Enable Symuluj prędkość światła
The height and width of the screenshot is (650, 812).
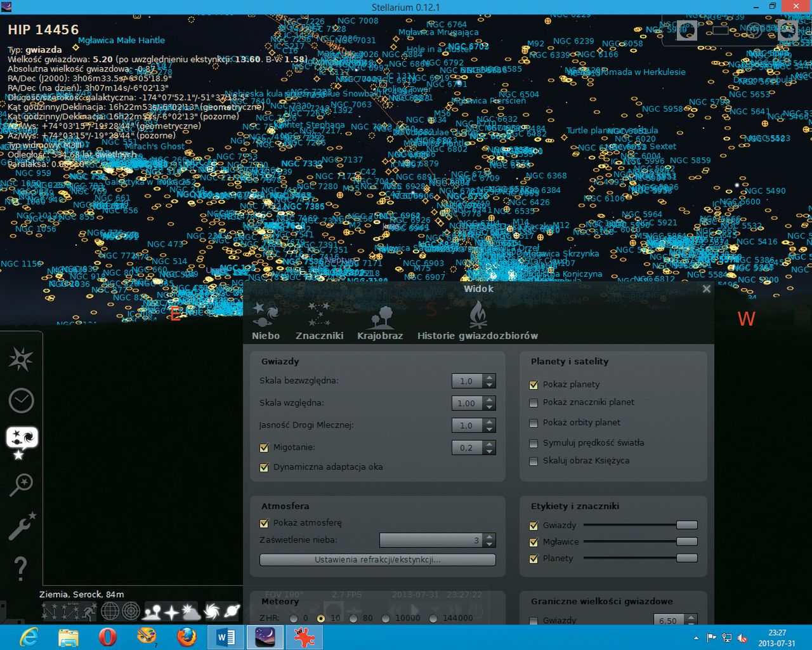pyautogui.click(x=534, y=443)
